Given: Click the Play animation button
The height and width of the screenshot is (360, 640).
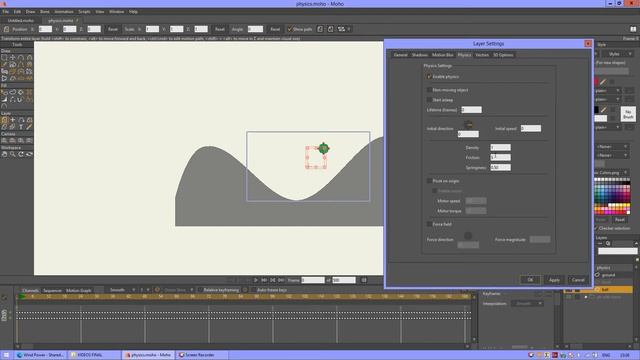Looking at the screenshot, I should 256,280.
